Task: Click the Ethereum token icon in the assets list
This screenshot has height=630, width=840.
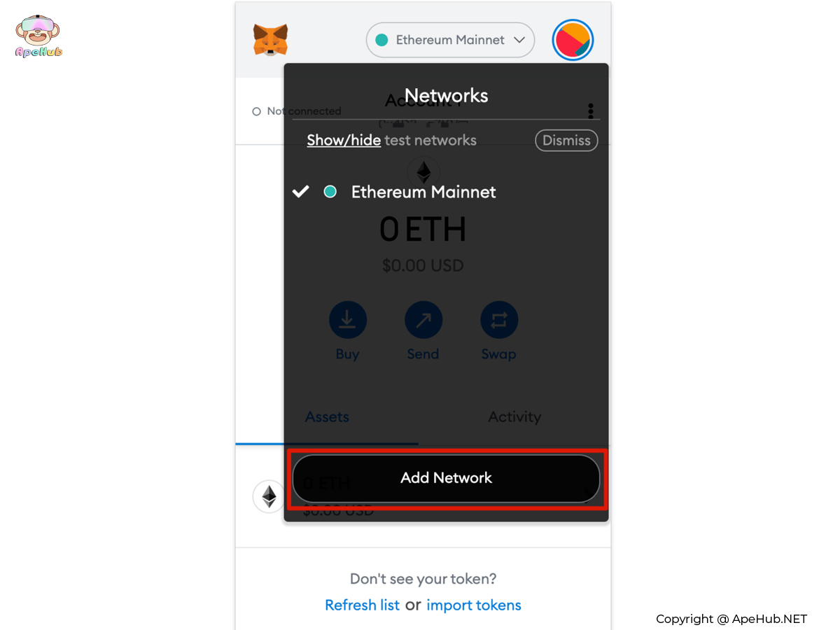Action: tap(269, 497)
